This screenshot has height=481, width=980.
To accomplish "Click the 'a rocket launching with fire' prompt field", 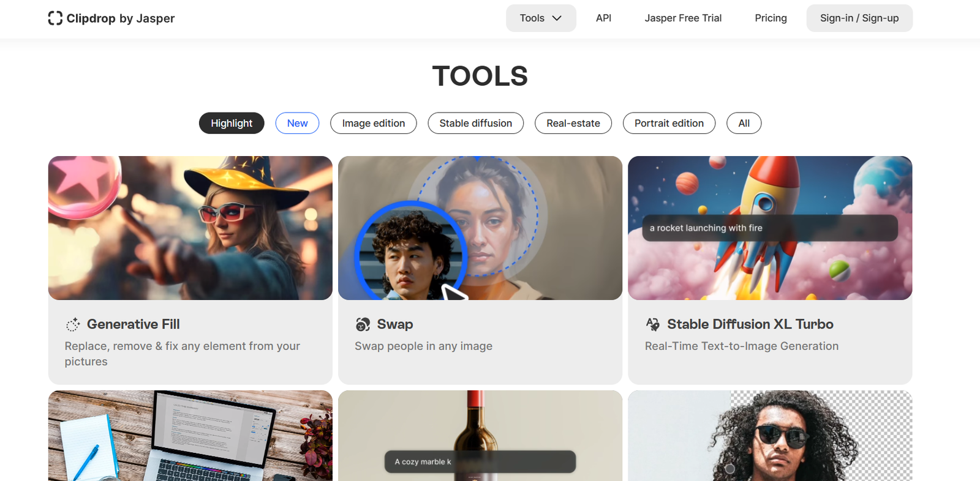I will click(x=770, y=228).
